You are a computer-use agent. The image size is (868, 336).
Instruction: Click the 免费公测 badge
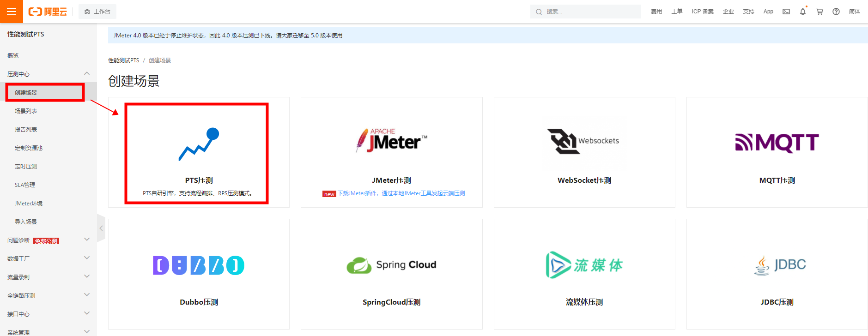pyautogui.click(x=46, y=241)
